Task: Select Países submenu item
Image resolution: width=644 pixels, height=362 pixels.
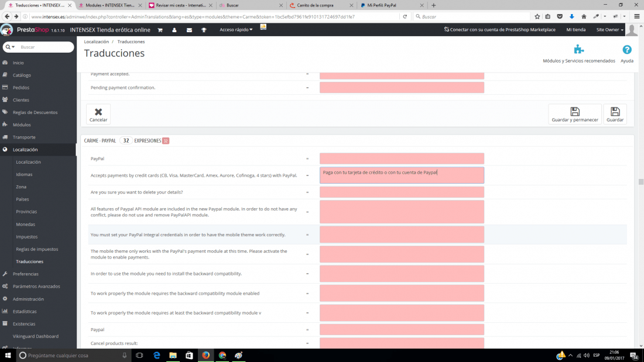Action: [22, 199]
